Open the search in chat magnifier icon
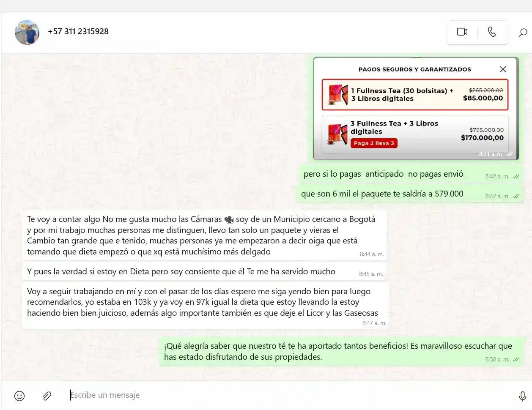532x410 pixels. 523,33
